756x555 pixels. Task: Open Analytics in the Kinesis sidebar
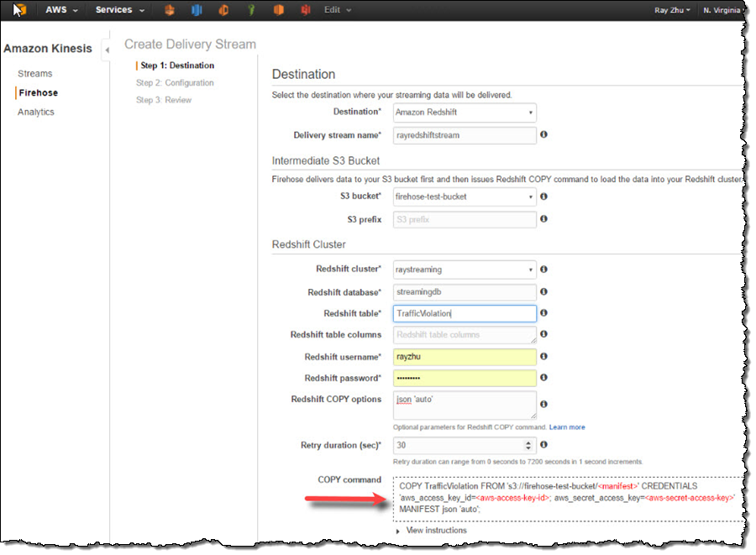[x=36, y=113]
